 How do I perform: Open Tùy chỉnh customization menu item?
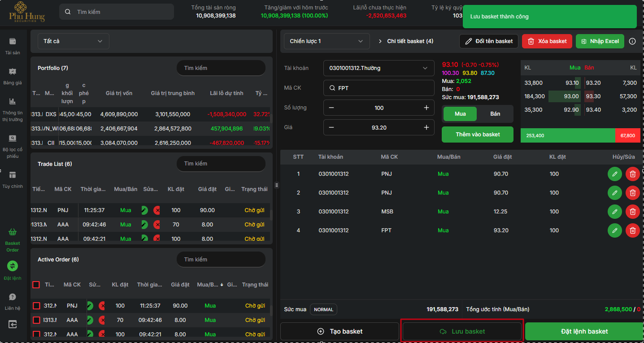13,175
